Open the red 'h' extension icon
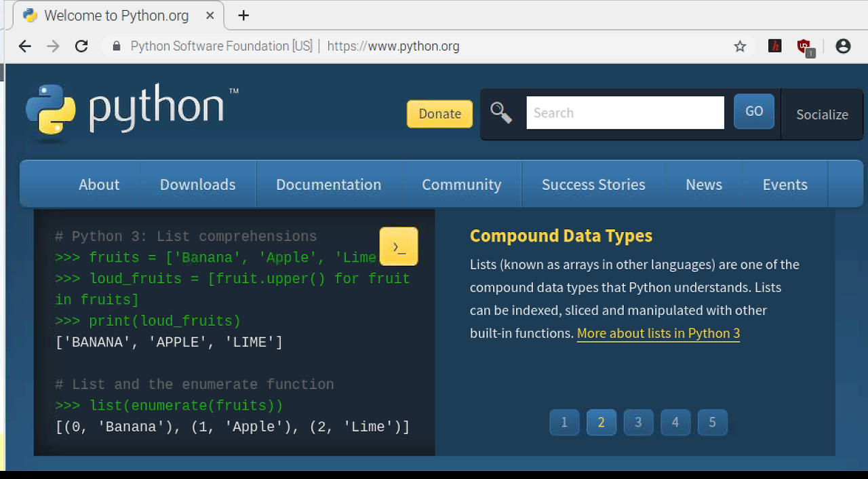Screen dimensions: 868x479 pos(775,46)
